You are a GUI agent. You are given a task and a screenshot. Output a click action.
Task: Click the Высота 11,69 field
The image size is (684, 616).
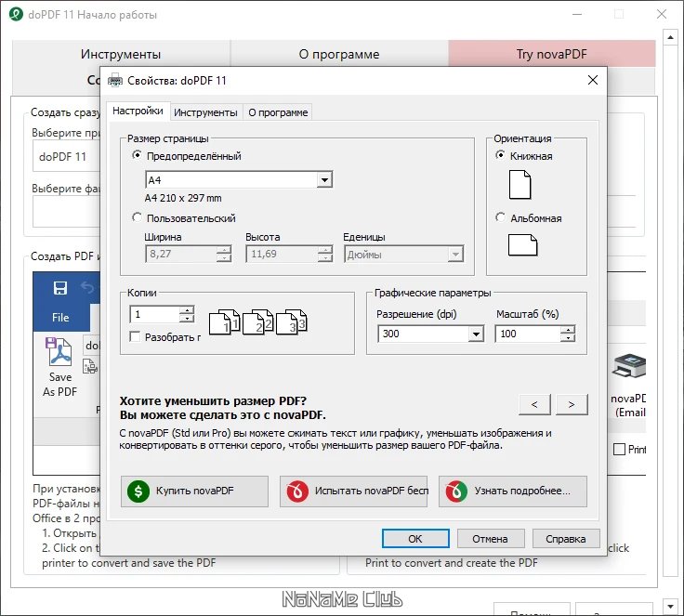[x=283, y=254]
